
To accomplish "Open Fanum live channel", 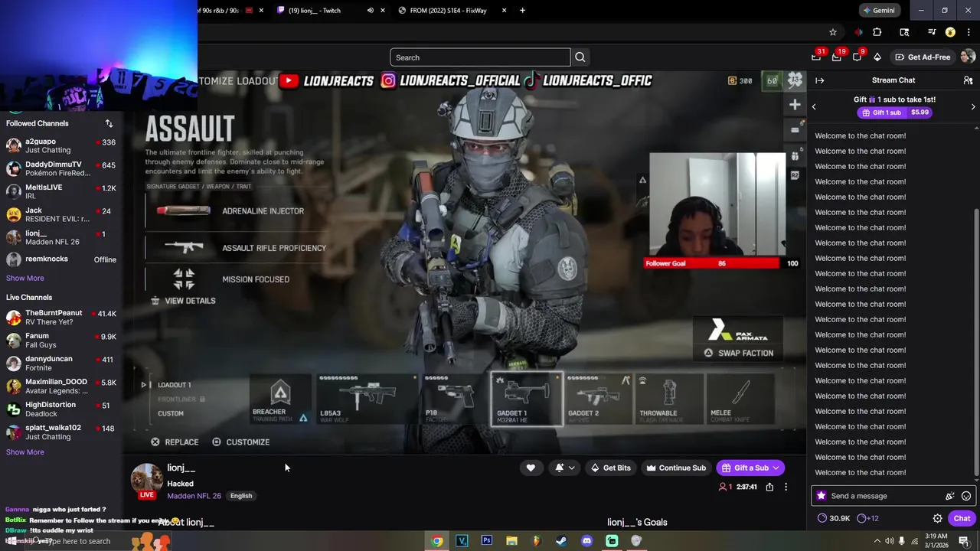I will (61, 340).
